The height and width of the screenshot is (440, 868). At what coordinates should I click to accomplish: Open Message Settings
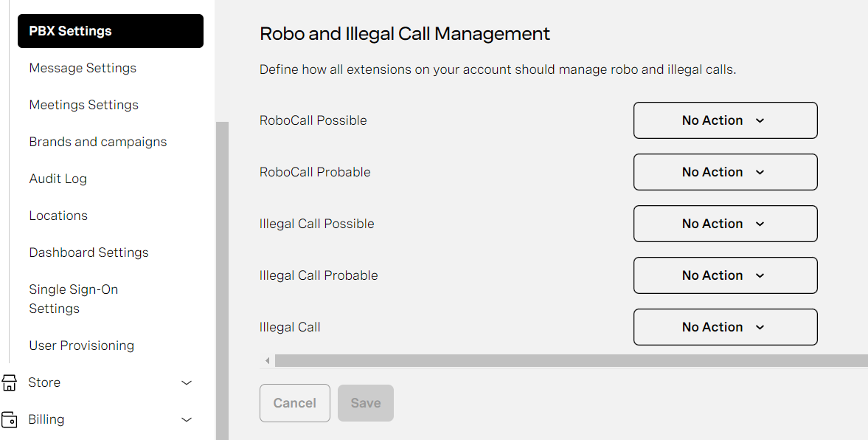[82, 68]
